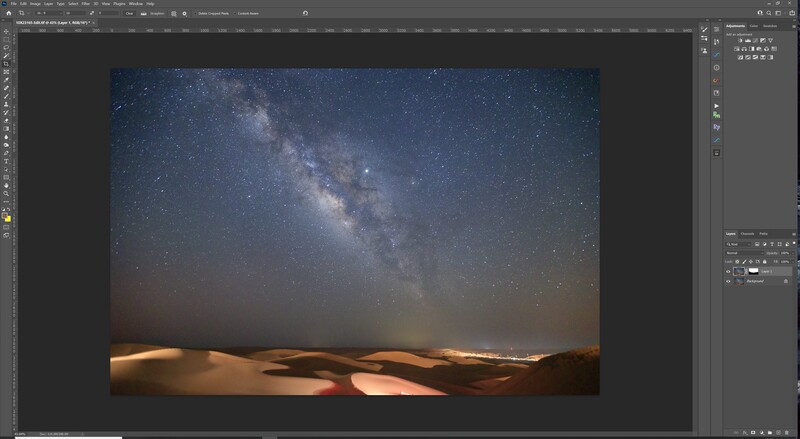Select the Eraser tool
The image size is (800, 439).
[x=6, y=121]
